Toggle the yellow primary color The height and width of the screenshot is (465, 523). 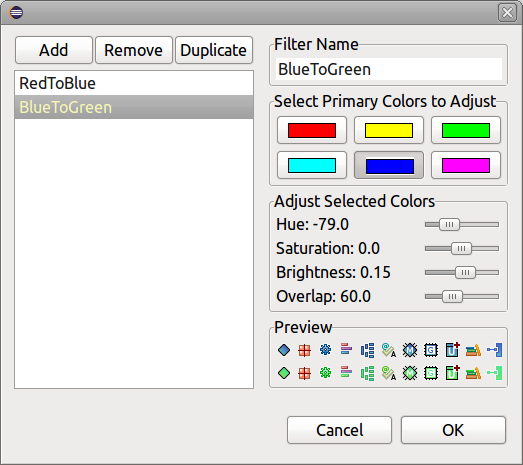coord(389,130)
